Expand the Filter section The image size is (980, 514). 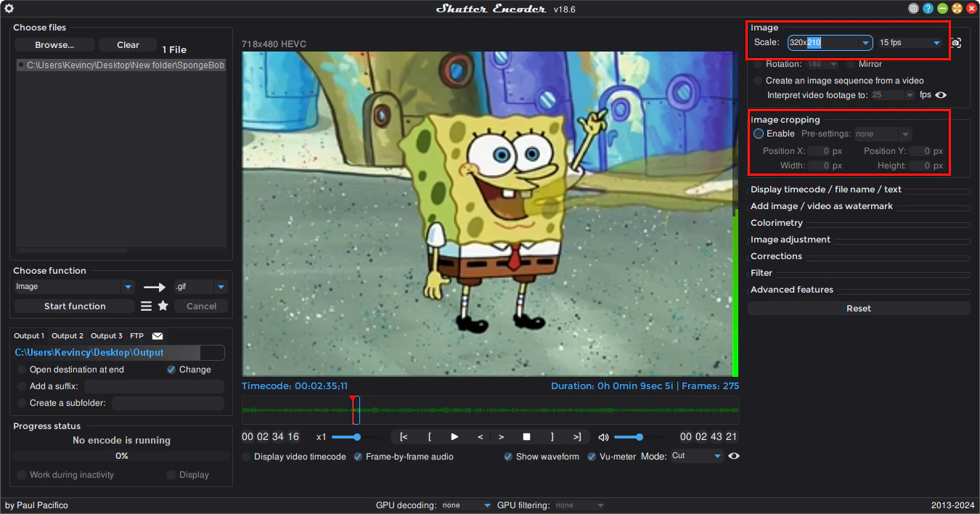click(x=761, y=273)
